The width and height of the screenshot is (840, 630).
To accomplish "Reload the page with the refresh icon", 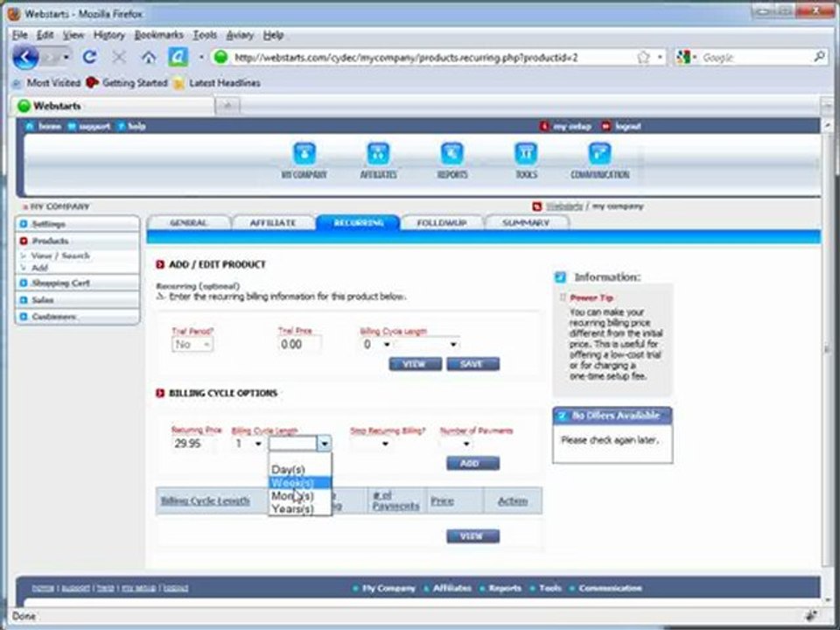I will click(89, 57).
